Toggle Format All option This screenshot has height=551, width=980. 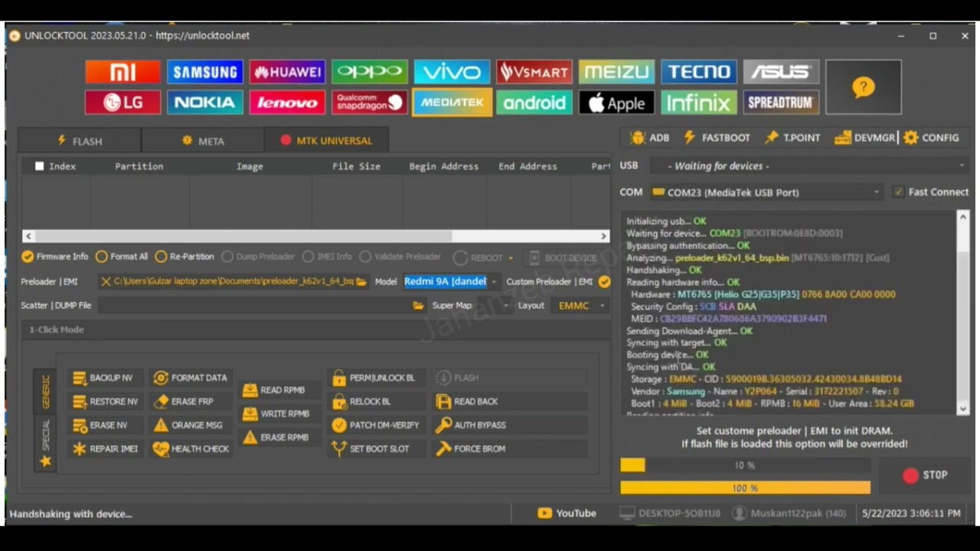tap(122, 257)
